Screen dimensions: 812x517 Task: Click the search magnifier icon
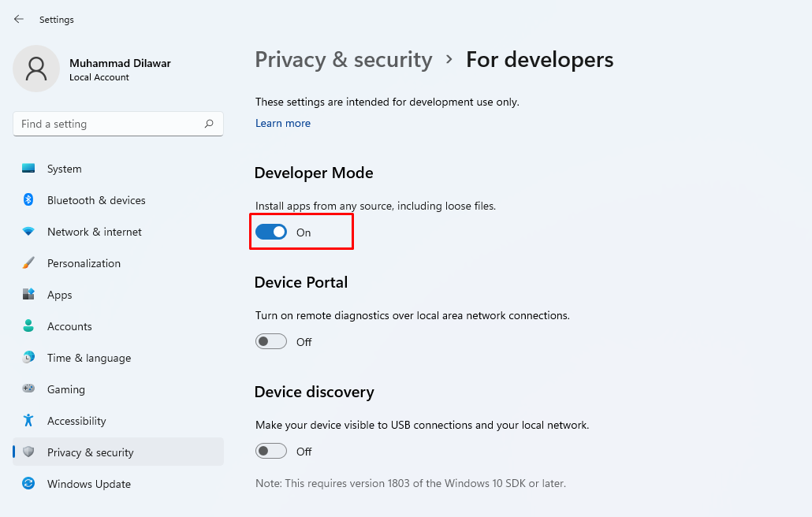click(x=209, y=124)
